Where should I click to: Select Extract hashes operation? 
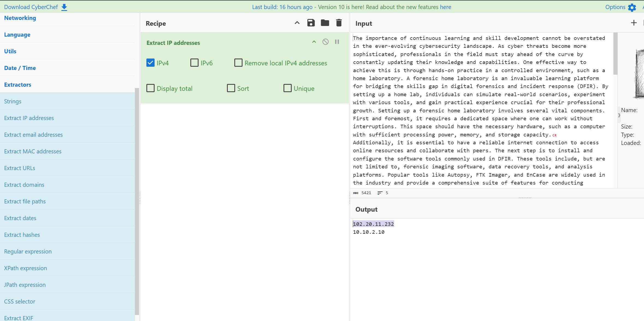pos(67,235)
